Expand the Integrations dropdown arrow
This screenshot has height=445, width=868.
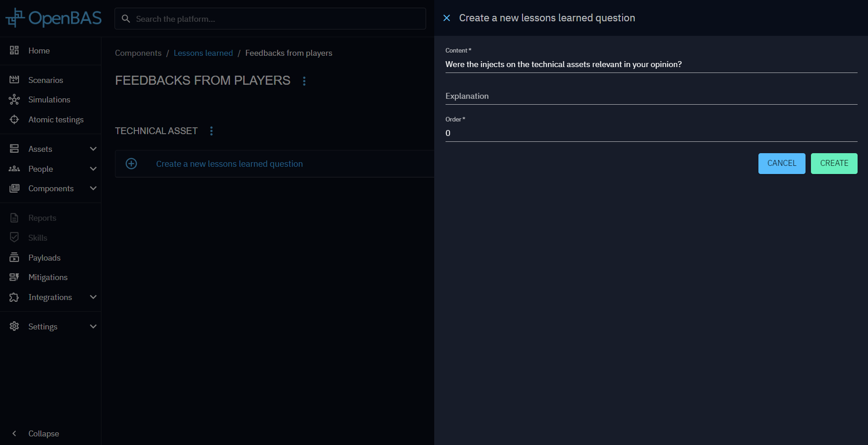(93, 297)
